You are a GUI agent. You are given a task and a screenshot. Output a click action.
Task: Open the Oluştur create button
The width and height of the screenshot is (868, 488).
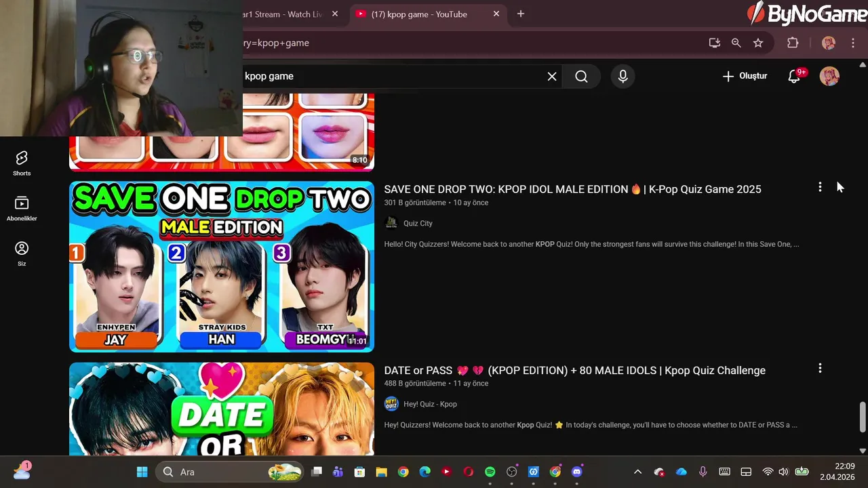[x=745, y=76]
